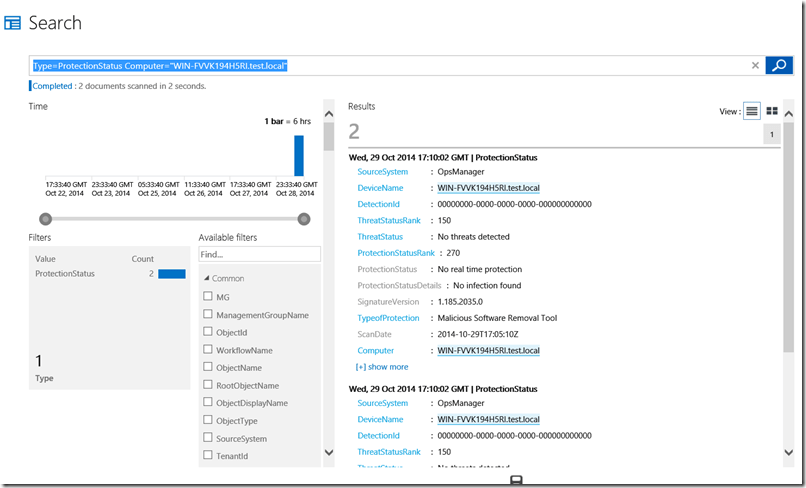Click the Find available filters field
806x488 pixels.
click(259, 255)
